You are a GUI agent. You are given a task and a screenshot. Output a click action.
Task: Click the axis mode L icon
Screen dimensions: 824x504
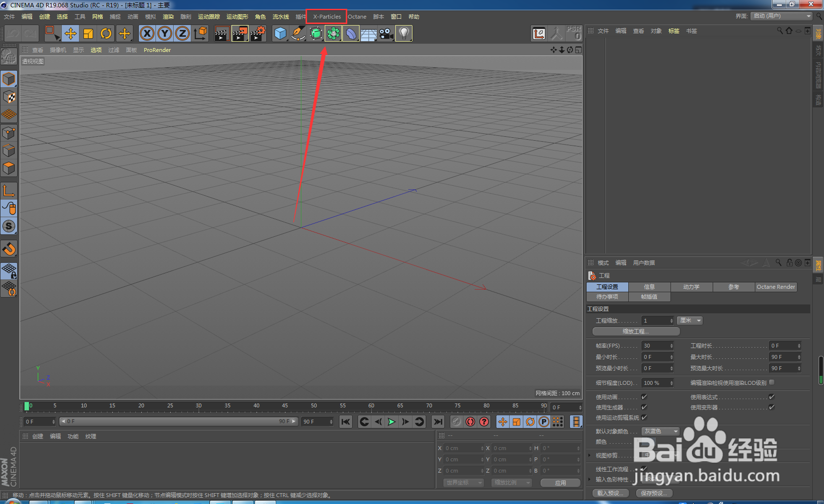(9, 191)
